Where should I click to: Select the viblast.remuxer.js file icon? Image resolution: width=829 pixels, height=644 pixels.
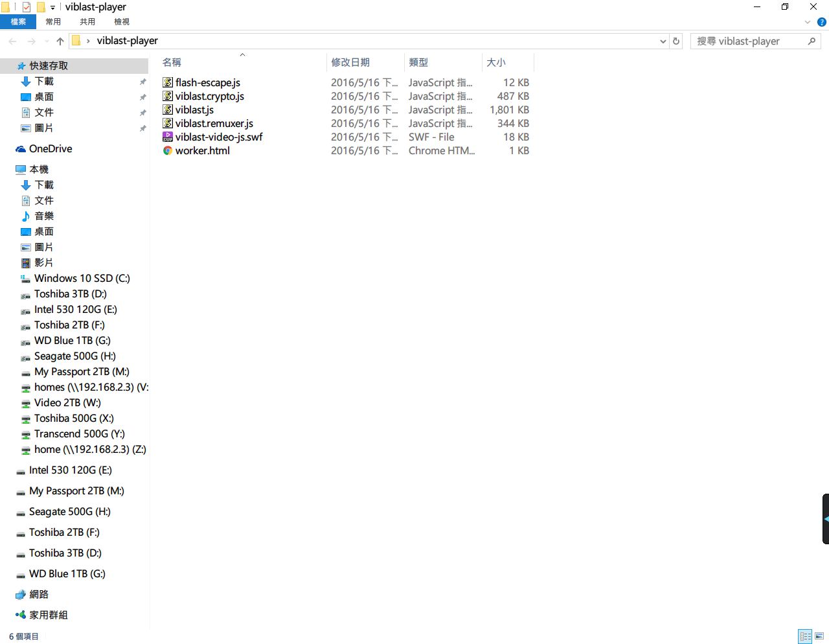(x=168, y=123)
